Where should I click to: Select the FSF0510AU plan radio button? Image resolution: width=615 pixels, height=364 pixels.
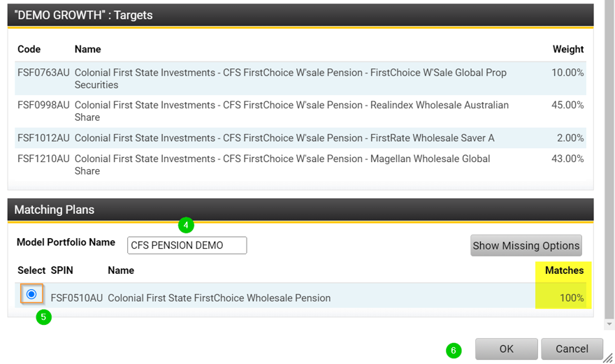pyautogui.click(x=31, y=295)
